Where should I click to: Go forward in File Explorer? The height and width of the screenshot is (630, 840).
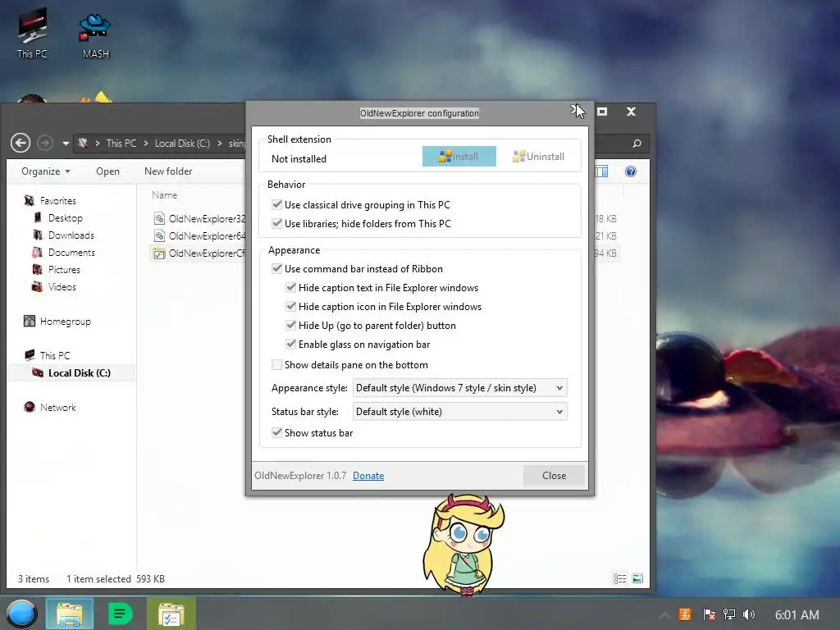pos(45,143)
